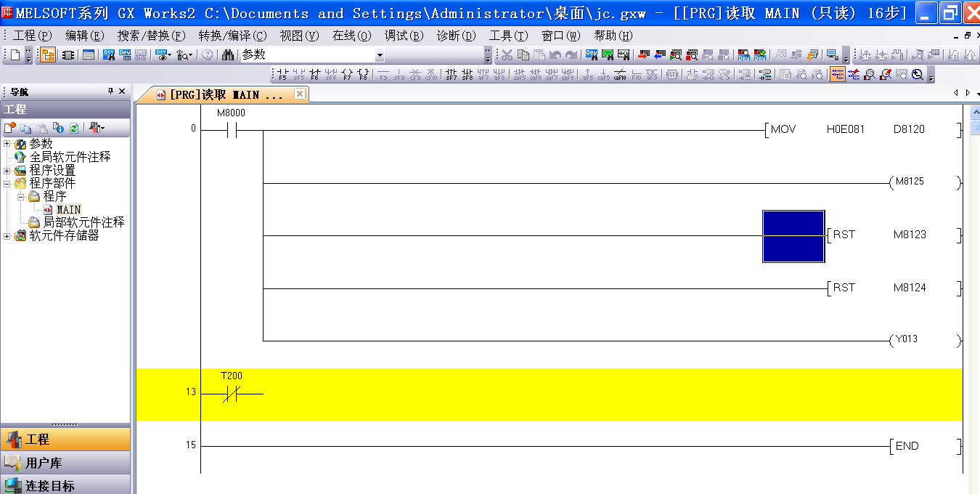
Task: Toggle the navigation window toolbar button
Action: click(48, 55)
